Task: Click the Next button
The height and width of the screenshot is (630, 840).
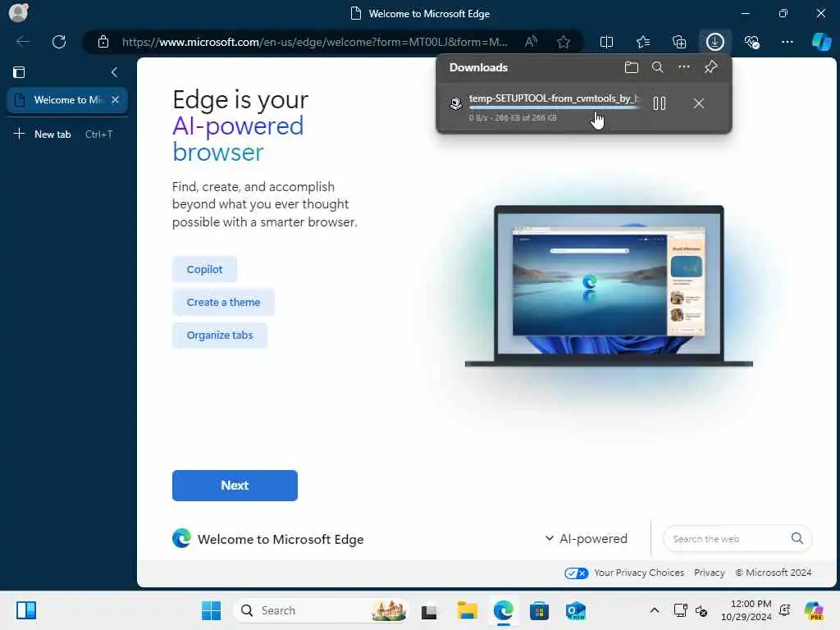Action: [235, 486]
